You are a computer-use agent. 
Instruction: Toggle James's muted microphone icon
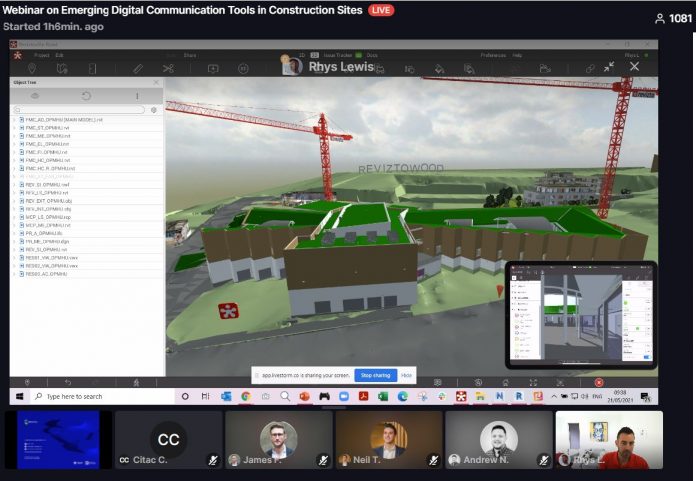(323, 460)
